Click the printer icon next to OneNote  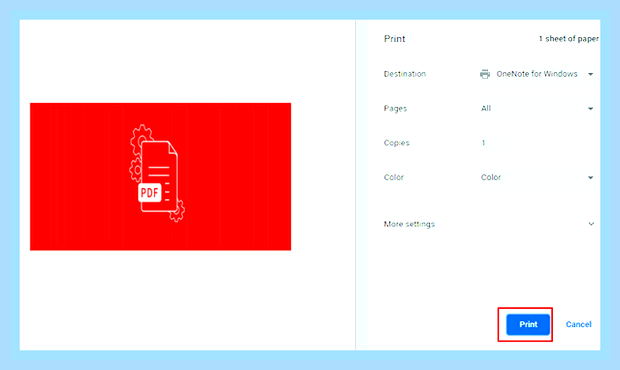pos(485,74)
